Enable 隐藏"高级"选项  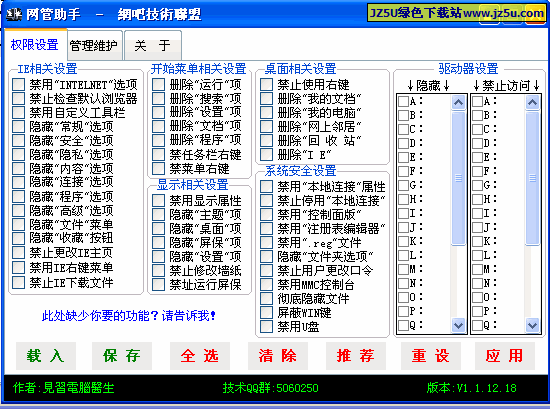(x=19, y=210)
